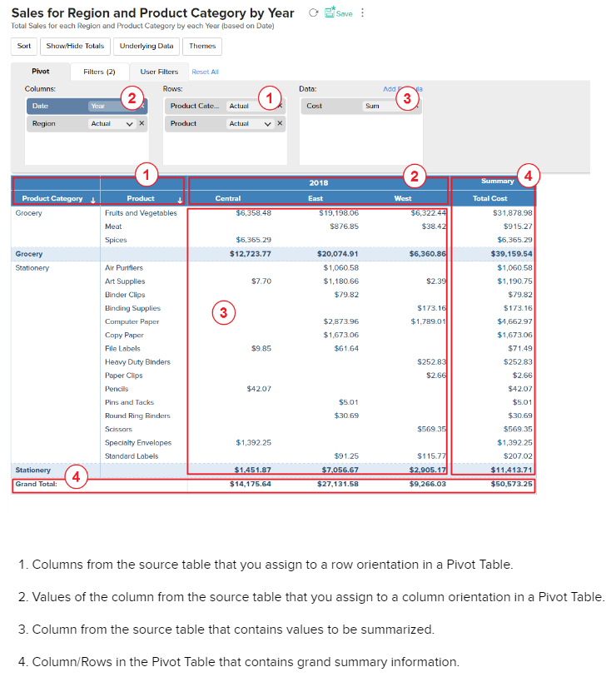Select Fruits and Vegetables row label
This screenshot has width=616, height=677.
click(141, 213)
